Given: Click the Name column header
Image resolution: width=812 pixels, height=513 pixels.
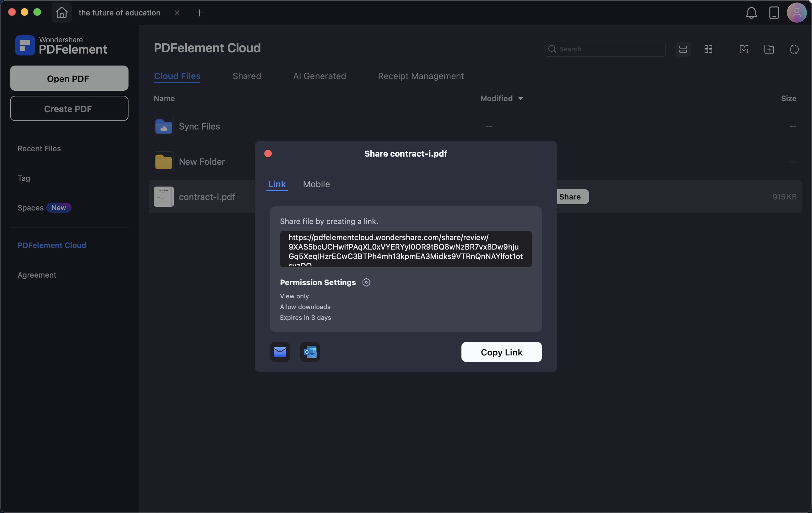Looking at the screenshot, I should 164,99.
